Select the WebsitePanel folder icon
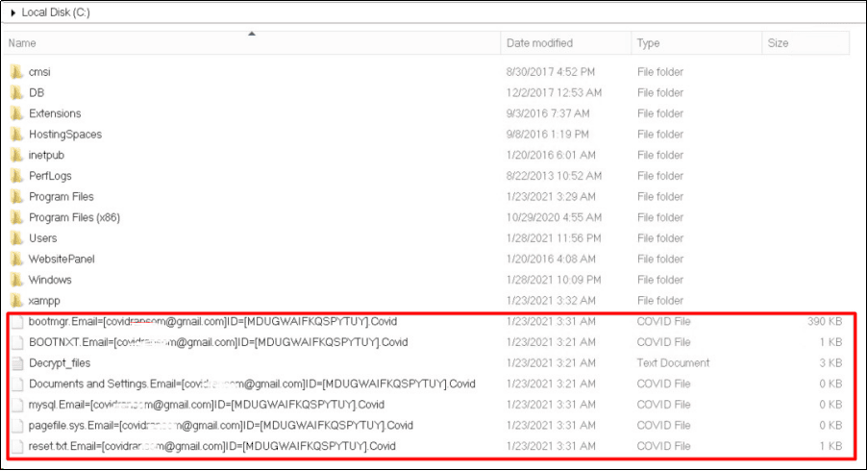 [16, 259]
